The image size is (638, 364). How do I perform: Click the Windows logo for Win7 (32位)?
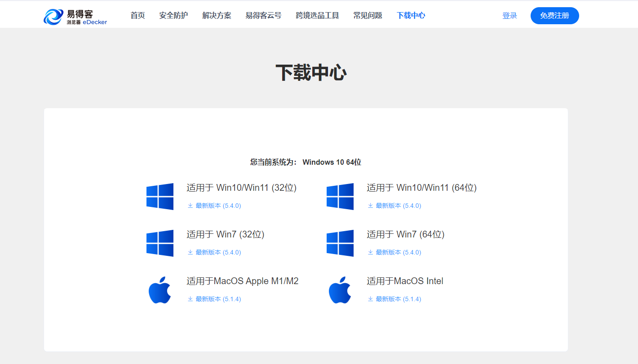click(160, 243)
